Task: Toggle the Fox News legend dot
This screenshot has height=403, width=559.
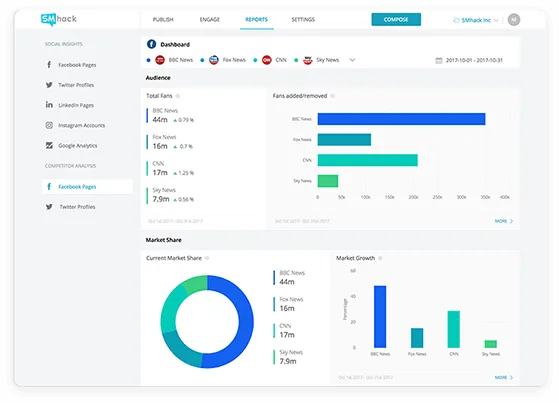Action: pyautogui.click(x=202, y=60)
